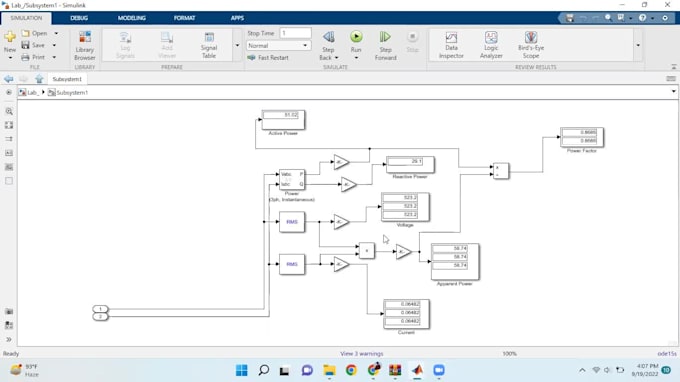Select the Power (3ph, Instantaneous) block
680x382 pixels.
pos(292,180)
